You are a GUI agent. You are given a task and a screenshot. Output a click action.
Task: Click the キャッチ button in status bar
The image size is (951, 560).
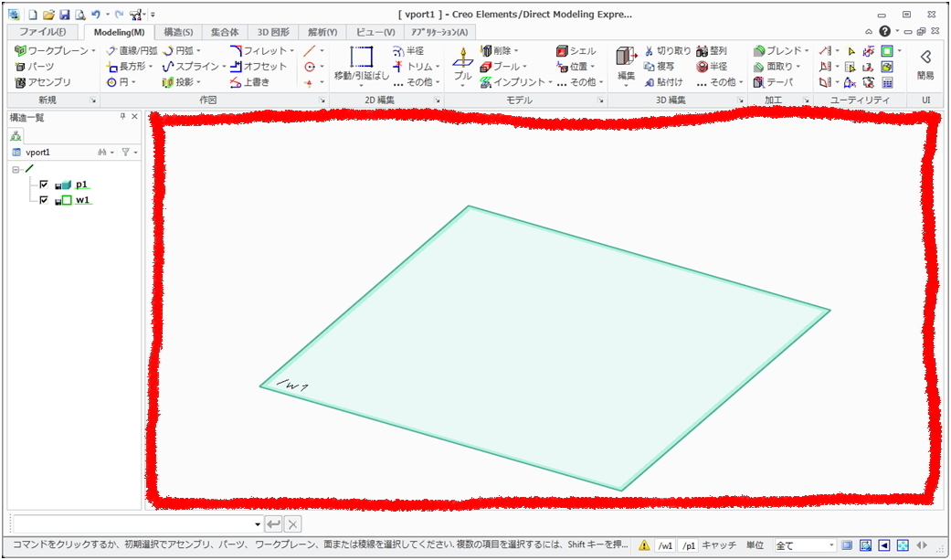pos(718,545)
